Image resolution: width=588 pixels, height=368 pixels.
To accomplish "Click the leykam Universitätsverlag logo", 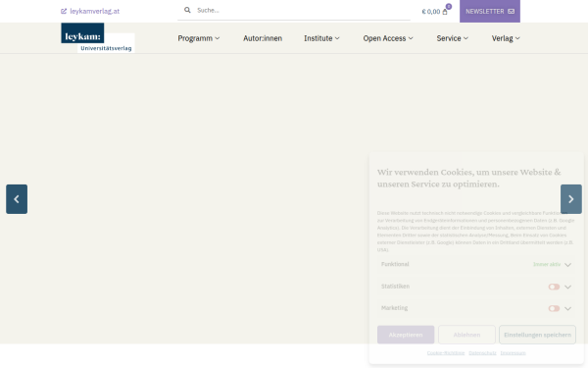I will pyautogui.click(x=97, y=38).
